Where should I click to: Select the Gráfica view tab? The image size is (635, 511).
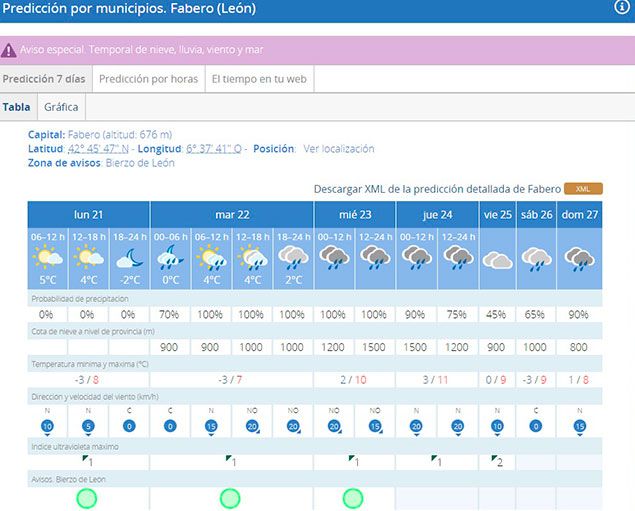coord(61,107)
